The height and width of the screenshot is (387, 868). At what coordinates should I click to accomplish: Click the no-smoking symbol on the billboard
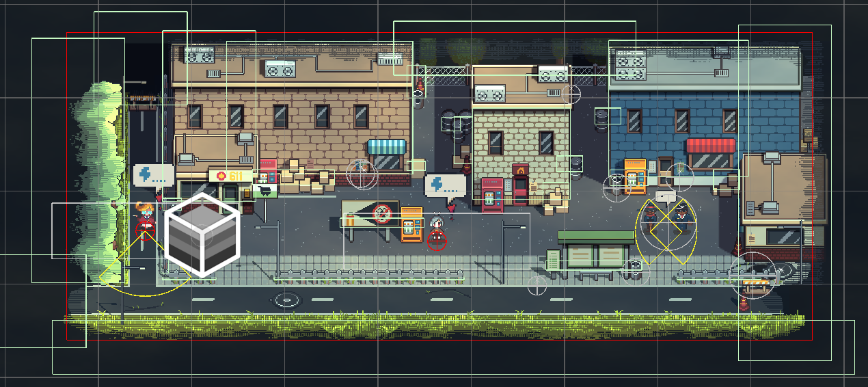[x=382, y=214]
